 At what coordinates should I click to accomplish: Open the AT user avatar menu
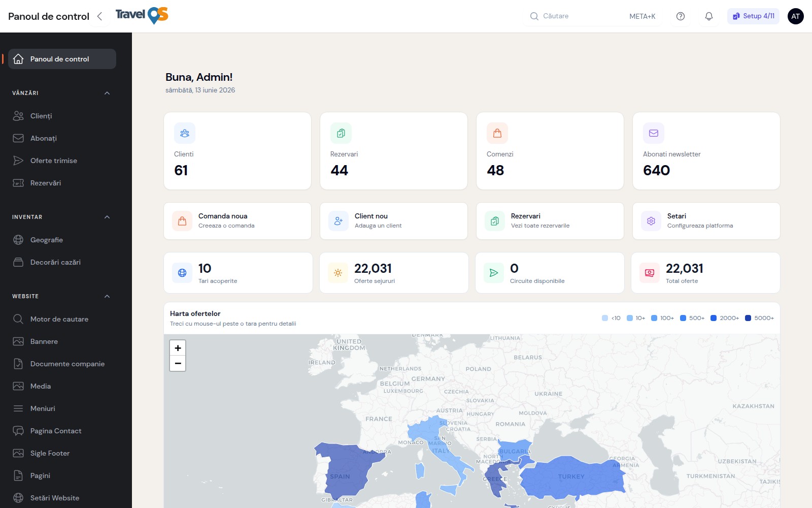[x=795, y=16]
